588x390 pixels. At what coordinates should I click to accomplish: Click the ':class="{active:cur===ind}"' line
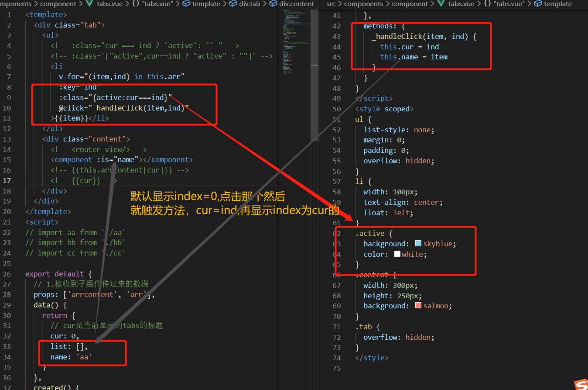pos(116,97)
